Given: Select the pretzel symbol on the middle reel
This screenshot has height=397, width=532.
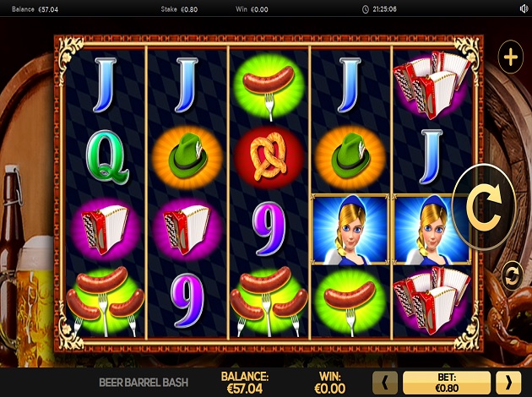Looking at the screenshot, I should coord(269,156).
